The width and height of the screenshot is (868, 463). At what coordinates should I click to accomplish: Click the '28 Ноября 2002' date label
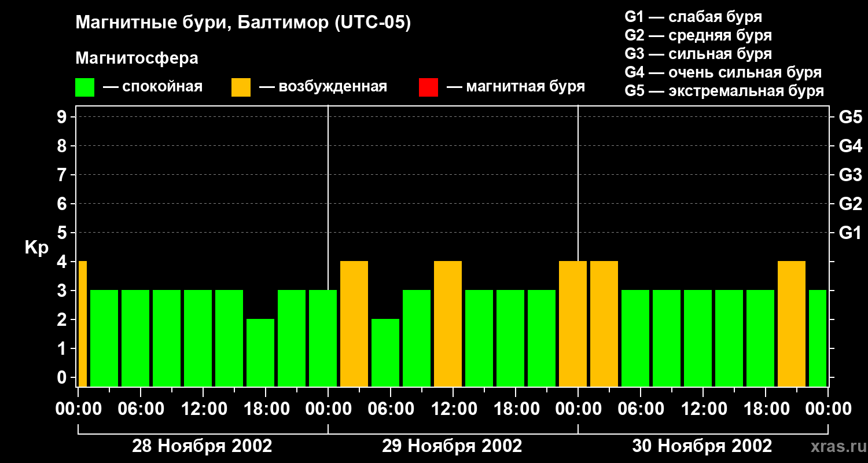202,446
